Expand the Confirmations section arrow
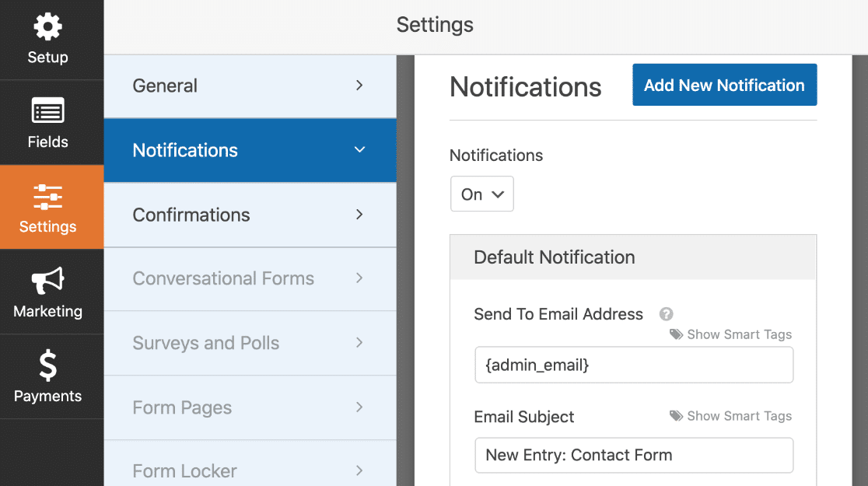 (x=359, y=214)
